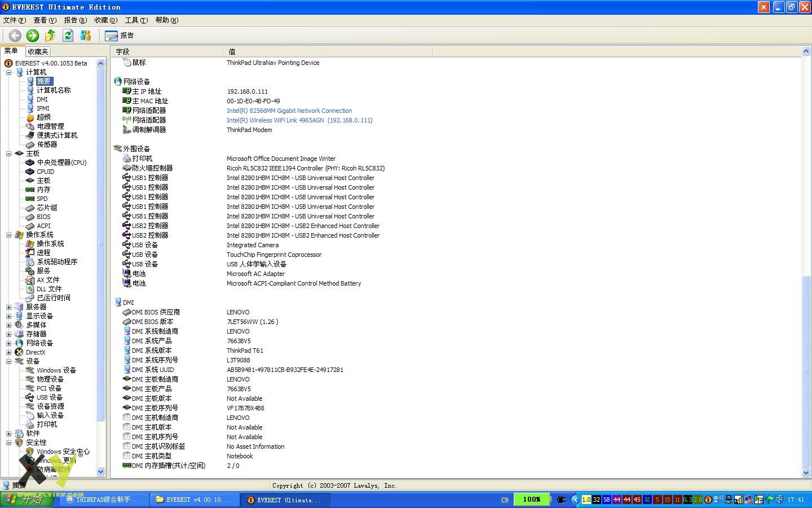Click the main list vertical scrollbar thumb
Viewport: 812px width, 508px height.
806,371
